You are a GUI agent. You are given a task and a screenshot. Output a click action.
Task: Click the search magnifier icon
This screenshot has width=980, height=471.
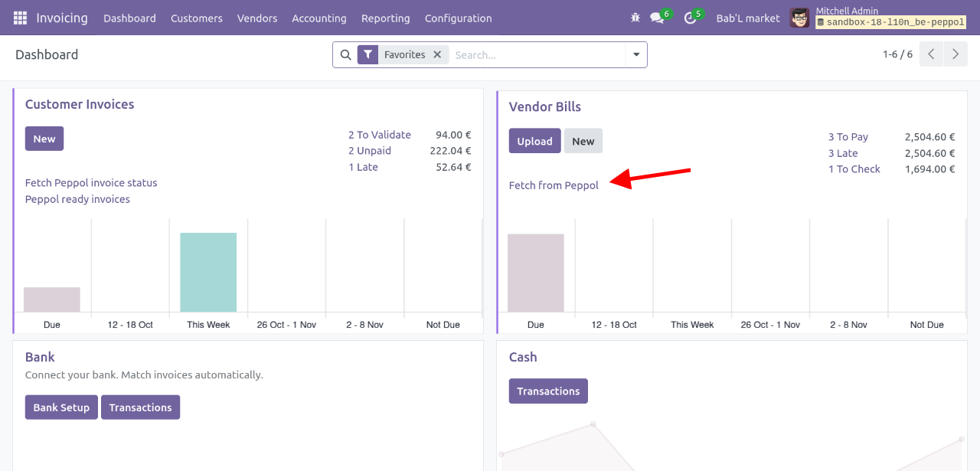pos(345,55)
